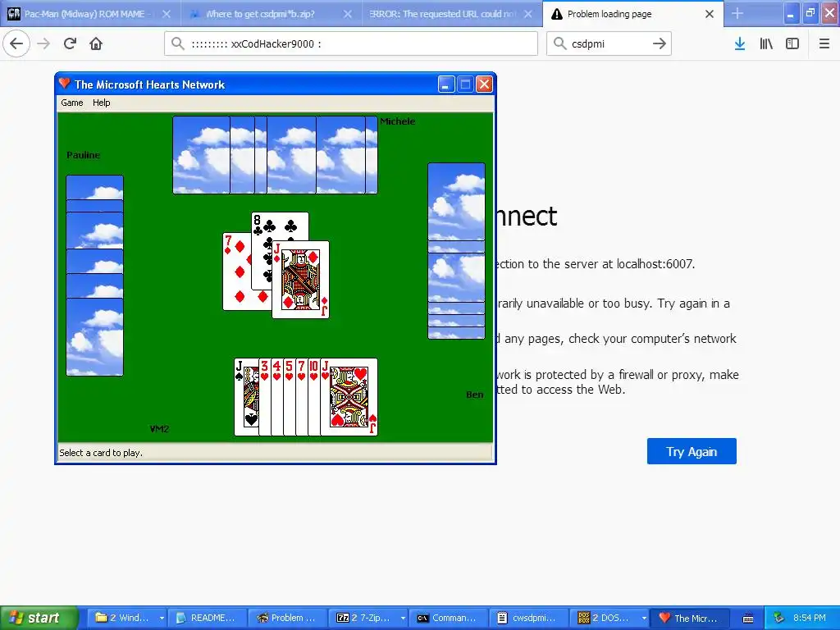This screenshot has height=630, width=840.
Task: Click the 'Select a card to play.' status text
Action: coord(101,453)
